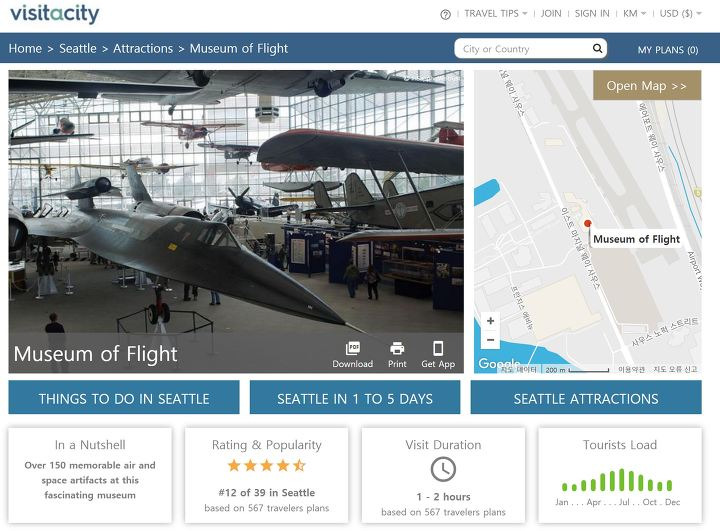
Task: Open the Seattle breadcrumb link
Action: (78, 48)
